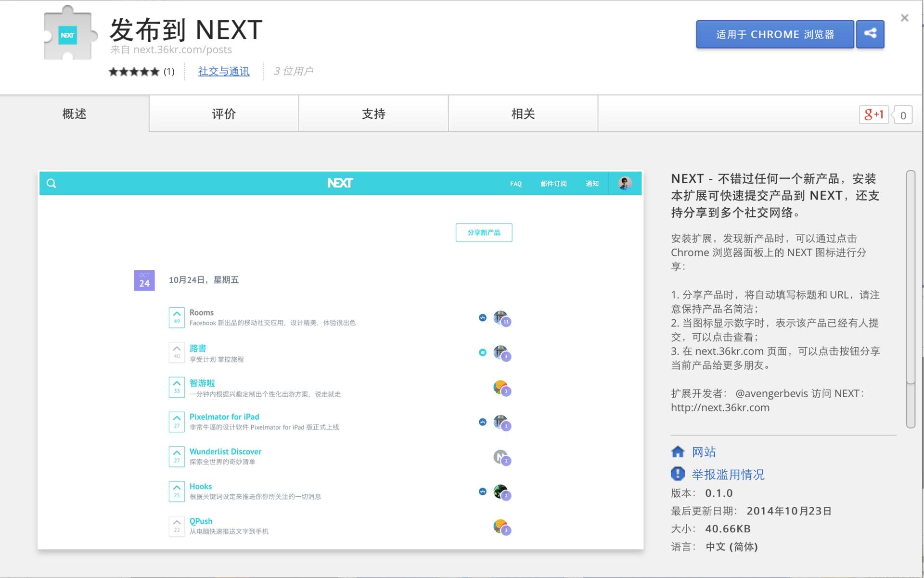Open the 智游啦 product title
The image size is (924, 578).
point(202,383)
